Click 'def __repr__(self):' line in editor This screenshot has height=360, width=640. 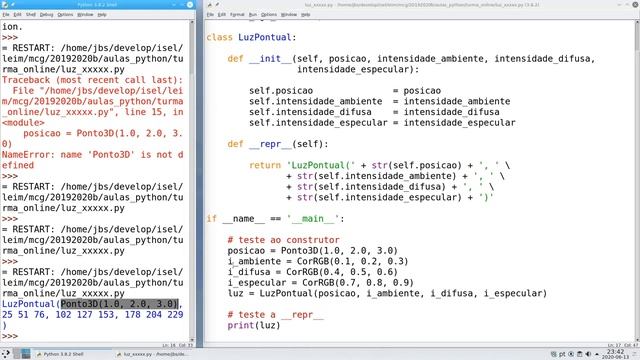click(278, 144)
